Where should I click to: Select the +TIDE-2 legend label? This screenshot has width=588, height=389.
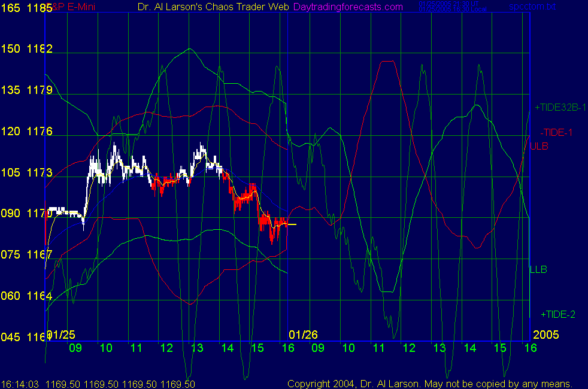coord(558,314)
